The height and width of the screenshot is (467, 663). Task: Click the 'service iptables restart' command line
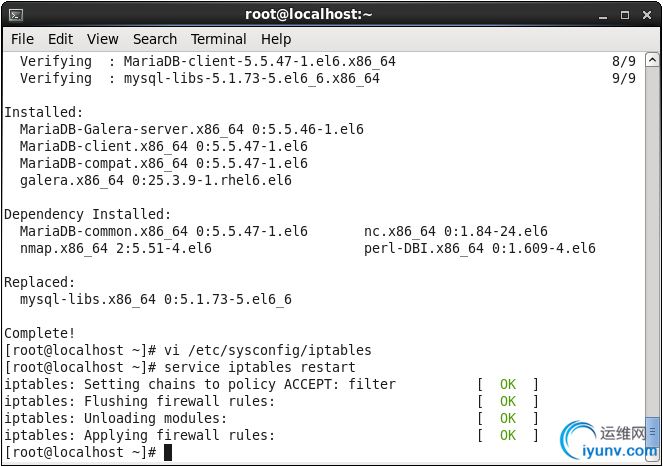[180, 367]
